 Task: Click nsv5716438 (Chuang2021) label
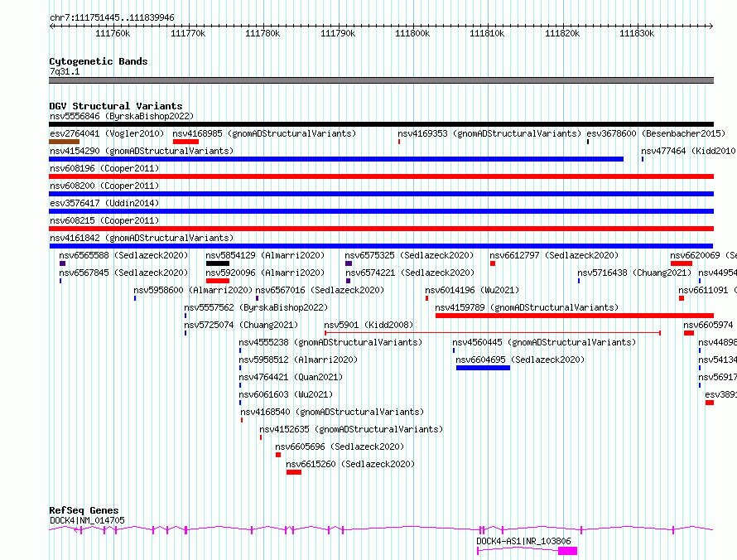pos(634,273)
